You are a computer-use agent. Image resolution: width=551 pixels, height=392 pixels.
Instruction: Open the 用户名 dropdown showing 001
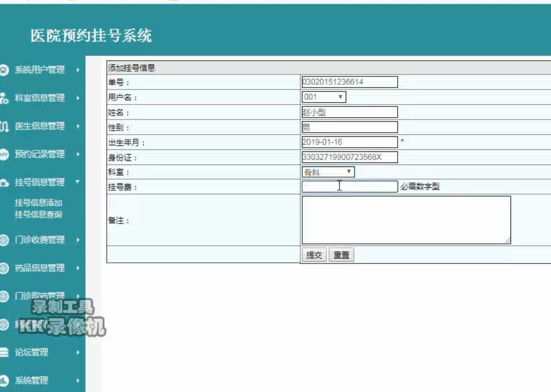(x=324, y=97)
